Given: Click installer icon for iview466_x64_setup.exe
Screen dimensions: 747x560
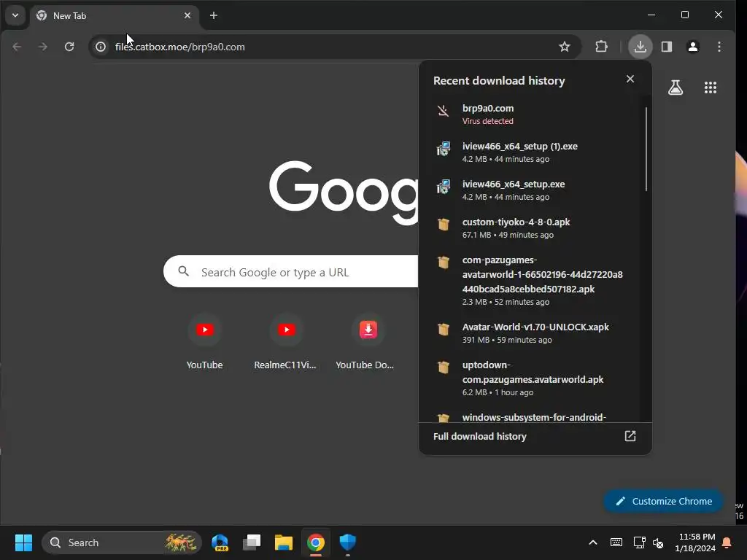Looking at the screenshot, I should pyautogui.click(x=444, y=187).
